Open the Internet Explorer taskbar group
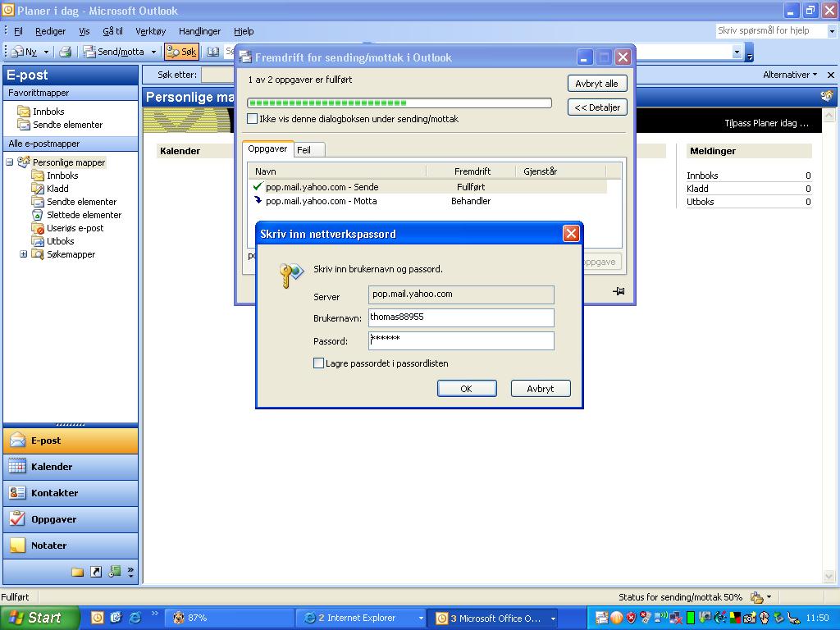 (x=362, y=619)
